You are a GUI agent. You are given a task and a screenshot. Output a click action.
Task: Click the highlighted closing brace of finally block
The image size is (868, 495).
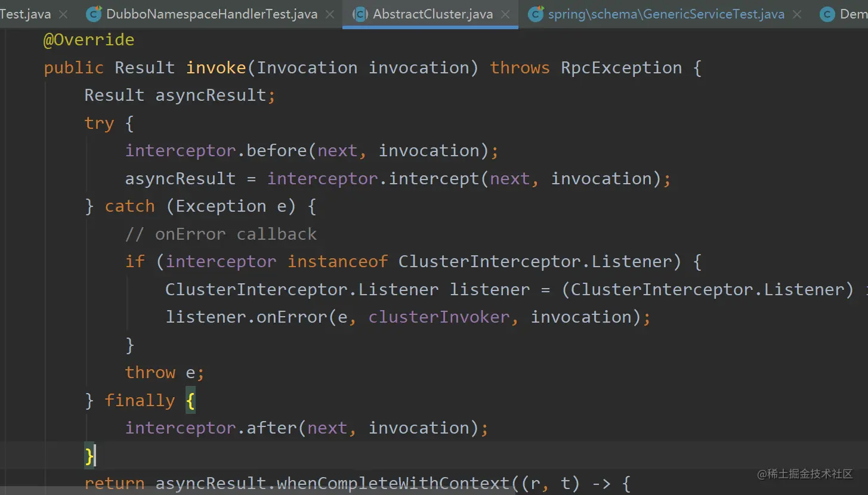coord(89,456)
